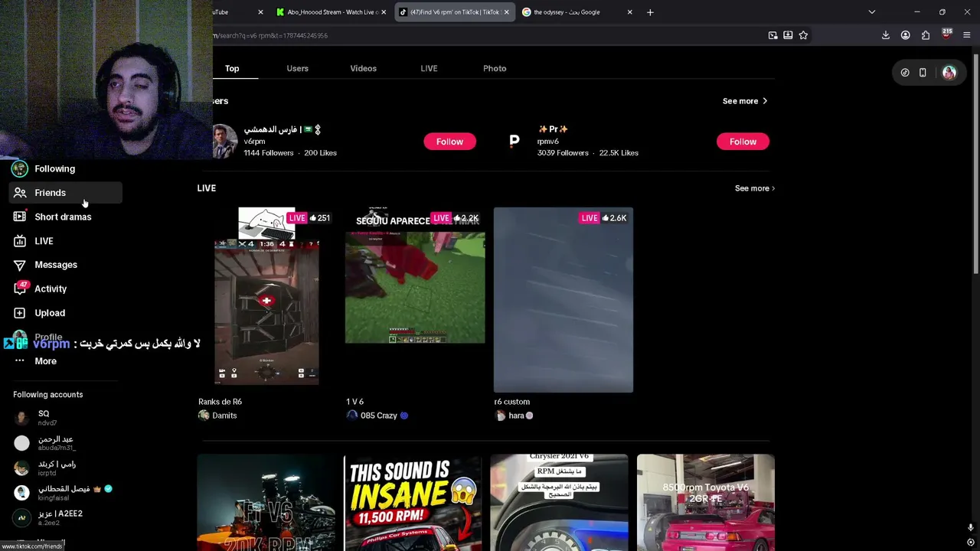This screenshot has width=980, height=551.
Task: Open SQ in Following accounts
Action: tap(43, 418)
